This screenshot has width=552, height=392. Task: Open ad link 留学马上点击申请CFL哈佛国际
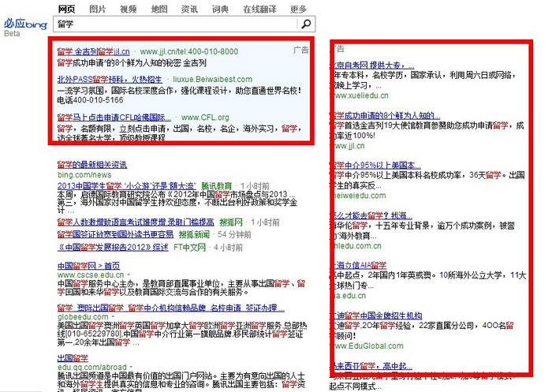click(x=114, y=118)
